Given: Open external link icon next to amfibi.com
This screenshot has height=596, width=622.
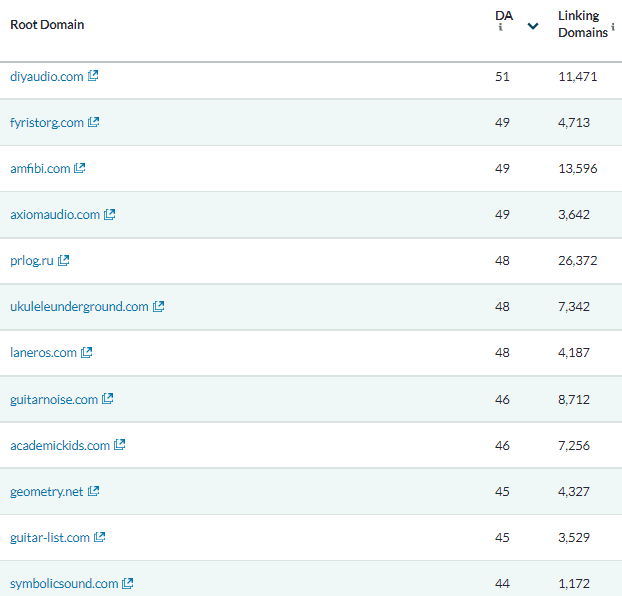Looking at the screenshot, I should 80,168.
